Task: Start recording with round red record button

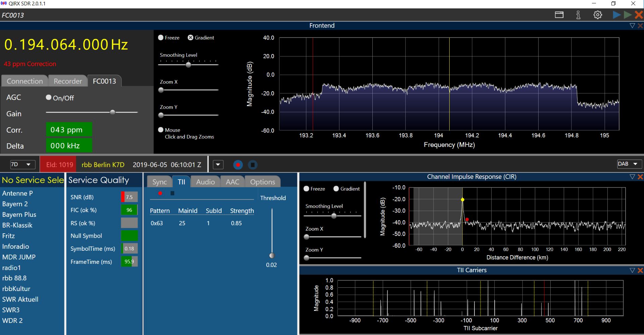Action: [238, 165]
